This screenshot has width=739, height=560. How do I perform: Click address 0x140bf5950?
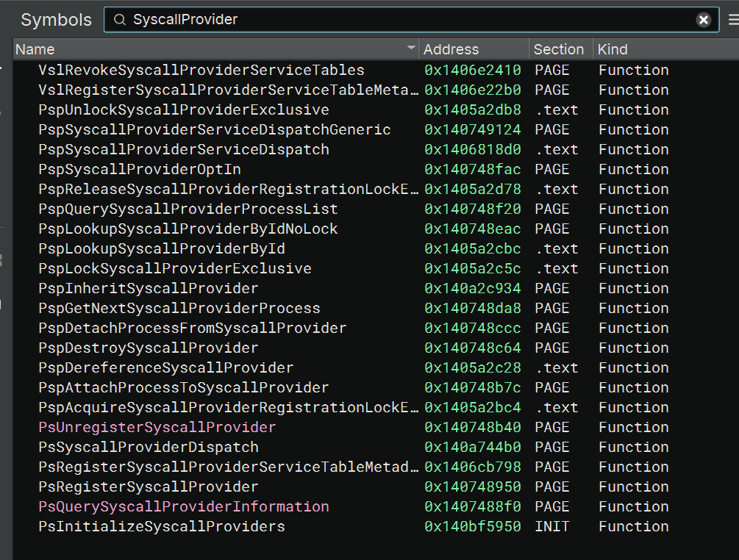[x=473, y=526]
